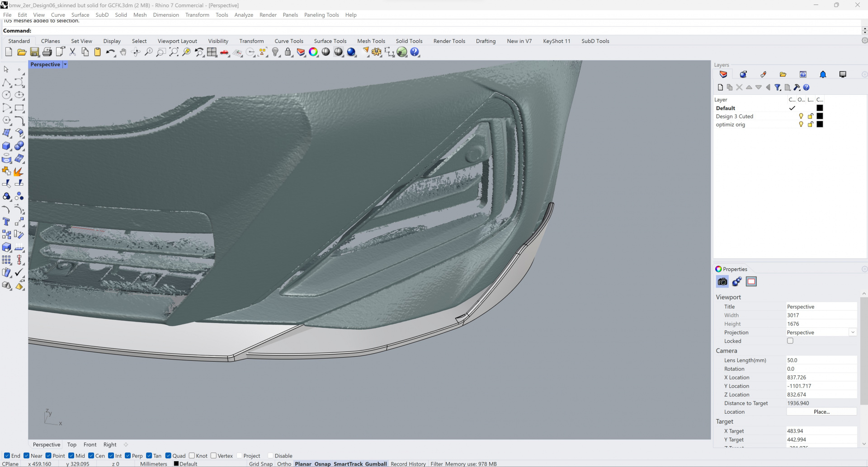The image size is (868, 467).
Task: Toggle the Knot osnap checkbox
Action: [192, 456]
